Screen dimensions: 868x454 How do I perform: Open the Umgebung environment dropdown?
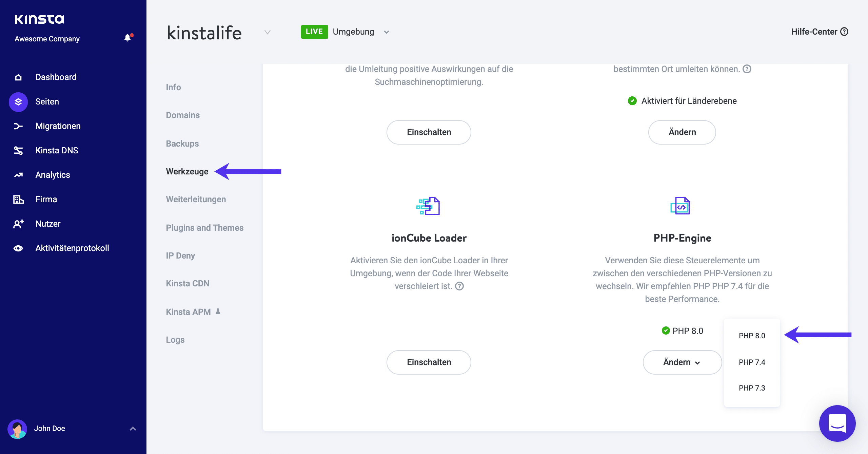tap(386, 32)
